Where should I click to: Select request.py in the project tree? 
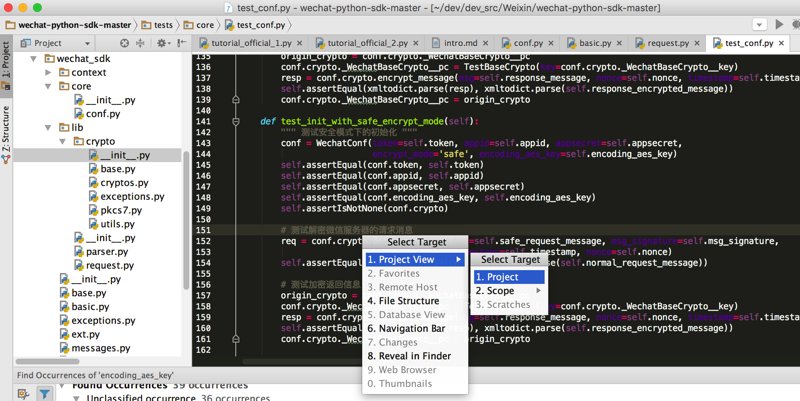[x=104, y=265]
